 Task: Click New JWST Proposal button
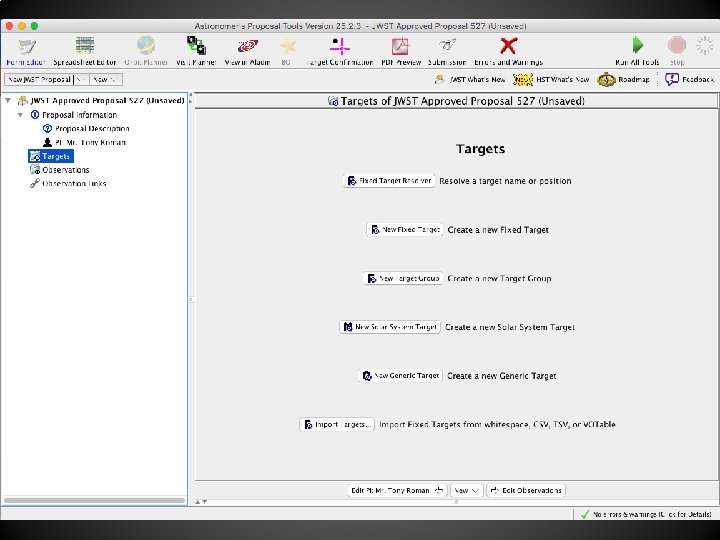(39, 79)
